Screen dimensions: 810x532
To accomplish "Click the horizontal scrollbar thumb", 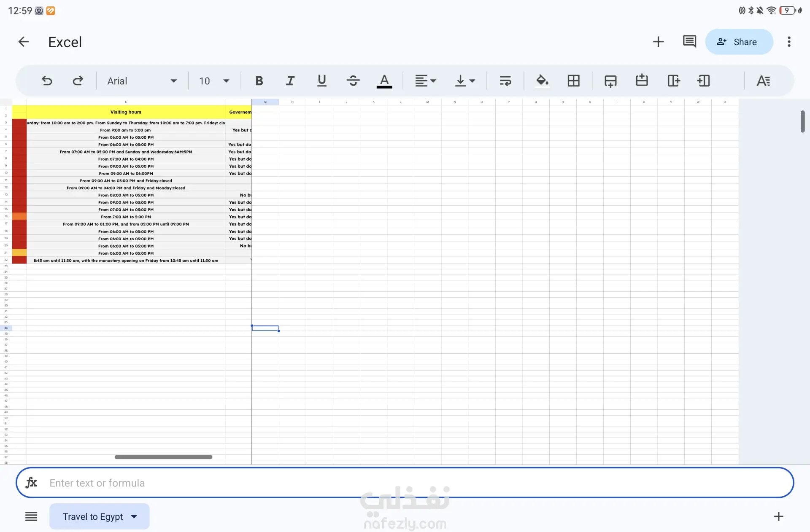I will [163, 457].
